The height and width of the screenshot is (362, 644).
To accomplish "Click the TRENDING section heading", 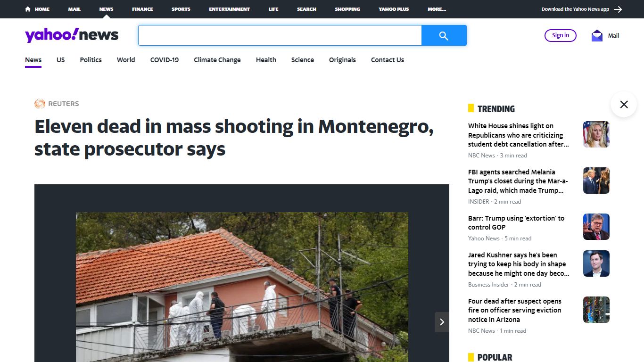I will pos(496,109).
